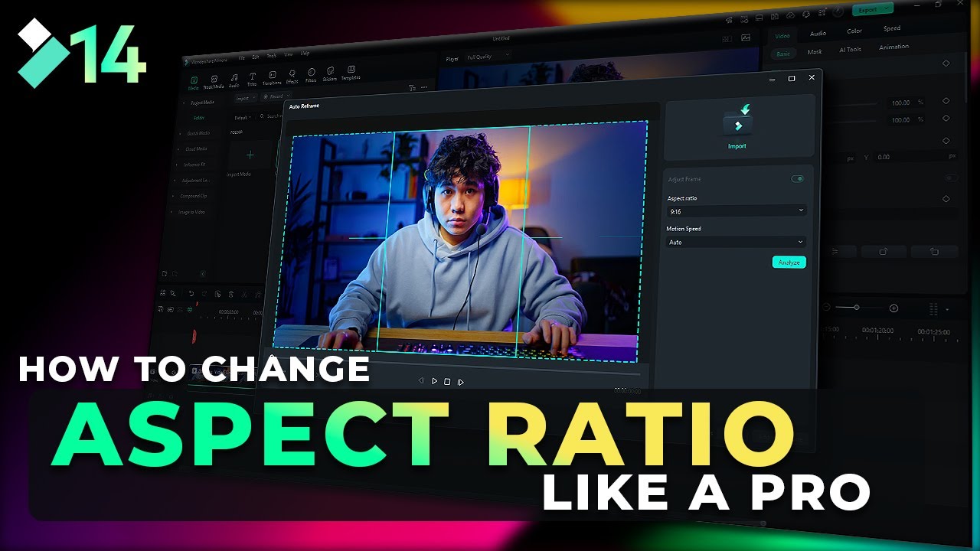Screen dimensions: 980x551
Task: Click the undo arrow in timeline toolbar
Action: point(191,294)
